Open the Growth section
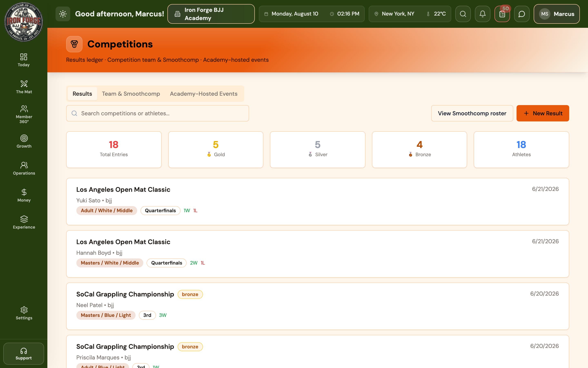The image size is (588, 368). coord(23,141)
